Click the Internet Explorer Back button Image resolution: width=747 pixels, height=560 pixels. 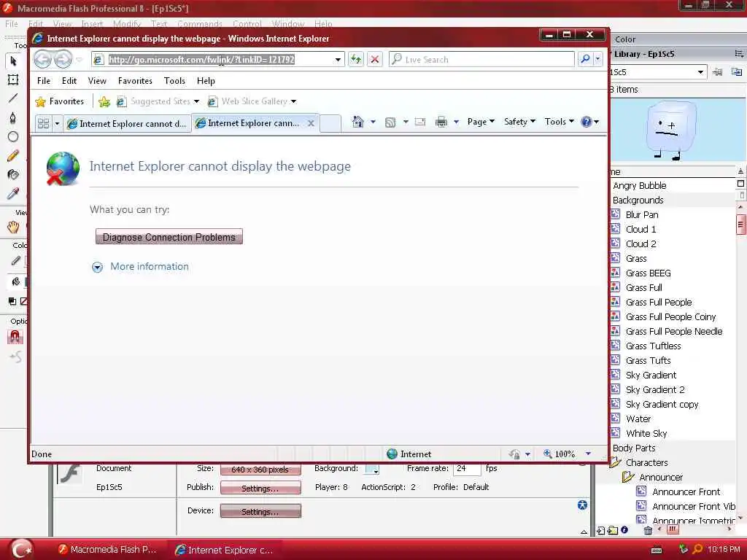(x=42, y=60)
